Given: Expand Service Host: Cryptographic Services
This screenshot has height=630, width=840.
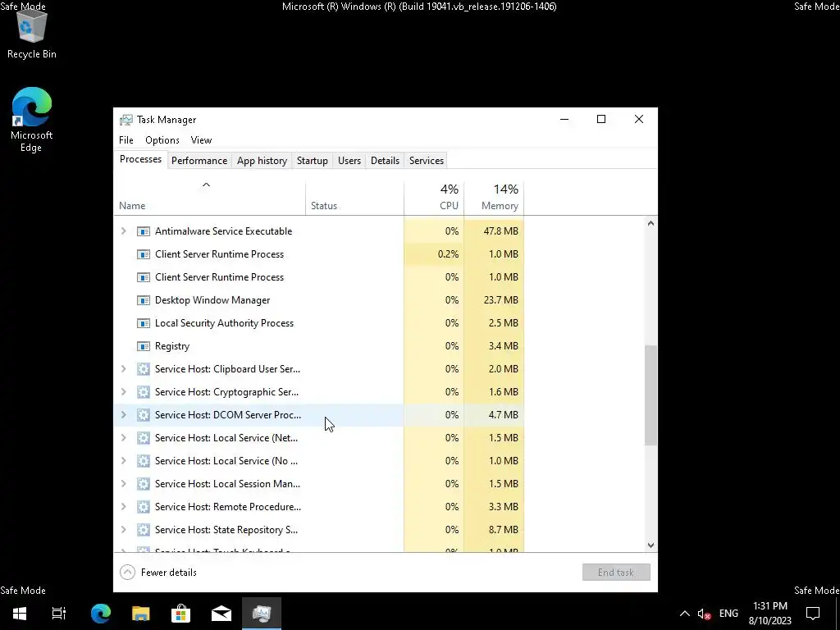Looking at the screenshot, I should [x=124, y=391].
